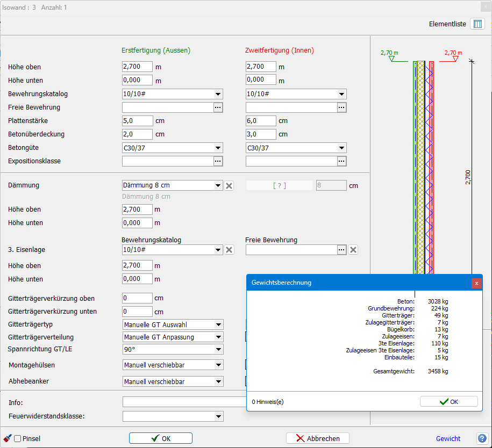The width and height of the screenshot is (492, 448).
Task: Click OK in the Gewichtsberechnung popup
Action: pyautogui.click(x=448, y=402)
